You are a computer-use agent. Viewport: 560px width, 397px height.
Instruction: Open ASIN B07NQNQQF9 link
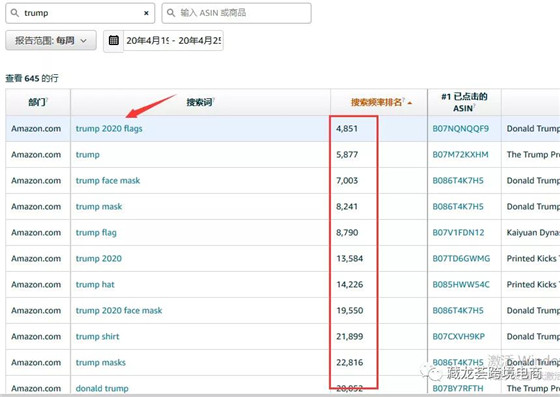461,129
